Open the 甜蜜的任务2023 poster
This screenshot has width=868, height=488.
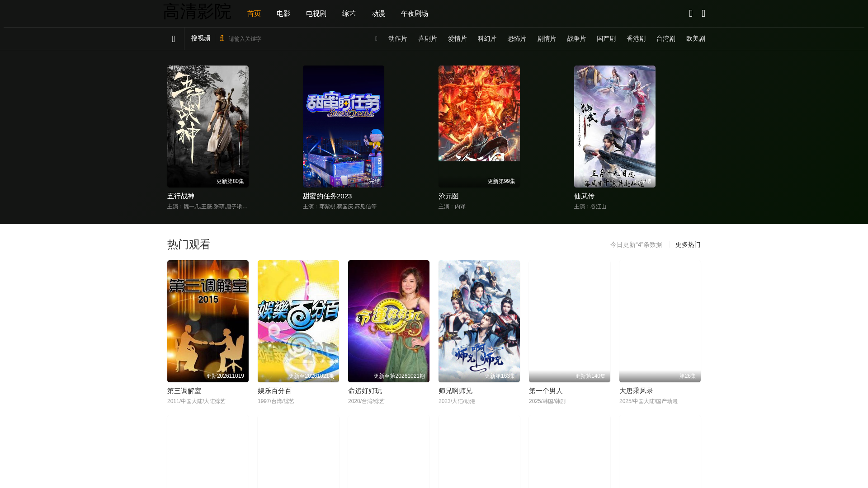tap(344, 127)
